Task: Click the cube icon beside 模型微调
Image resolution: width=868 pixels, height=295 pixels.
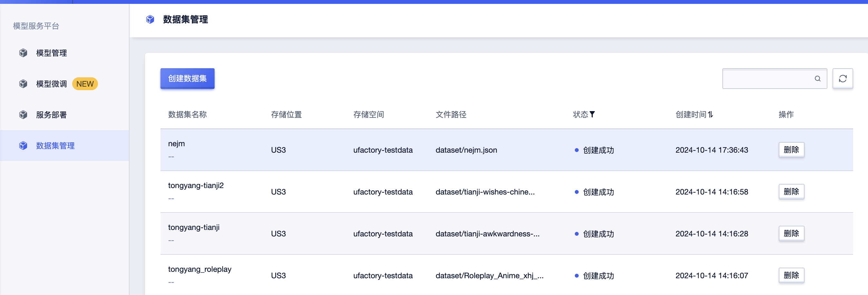Action: click(x=23, y=84)
